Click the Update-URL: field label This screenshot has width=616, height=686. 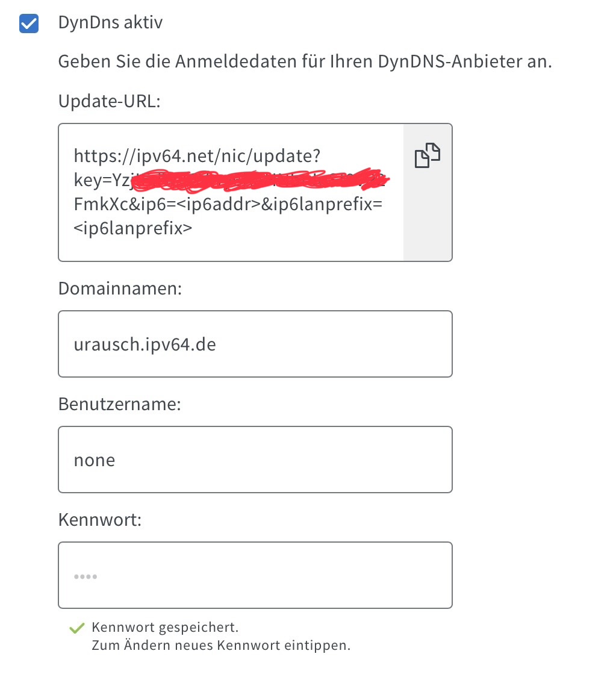(109, 101)
